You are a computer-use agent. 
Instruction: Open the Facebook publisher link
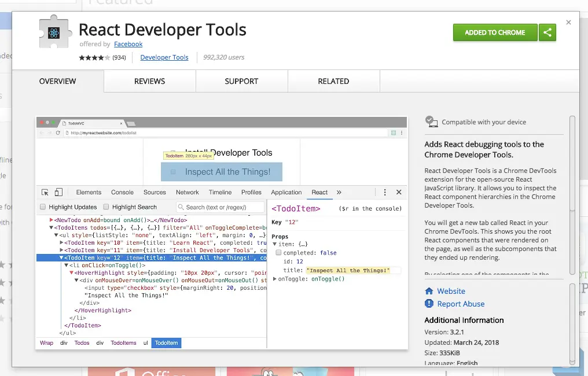click(x=128, y=44)
